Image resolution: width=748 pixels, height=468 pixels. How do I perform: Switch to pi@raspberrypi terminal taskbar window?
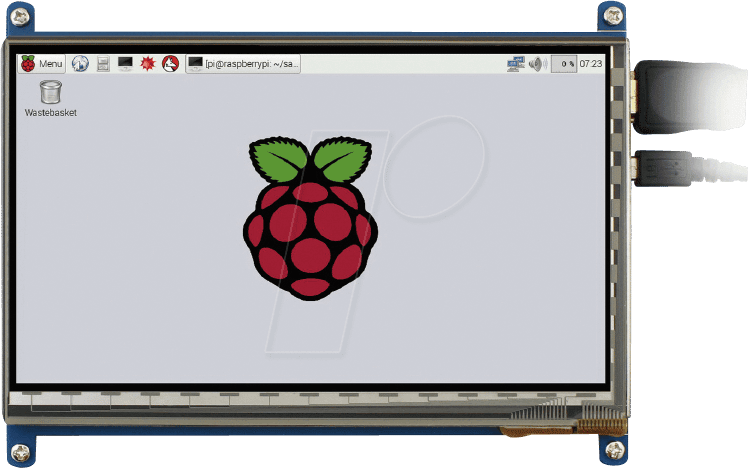243,63
